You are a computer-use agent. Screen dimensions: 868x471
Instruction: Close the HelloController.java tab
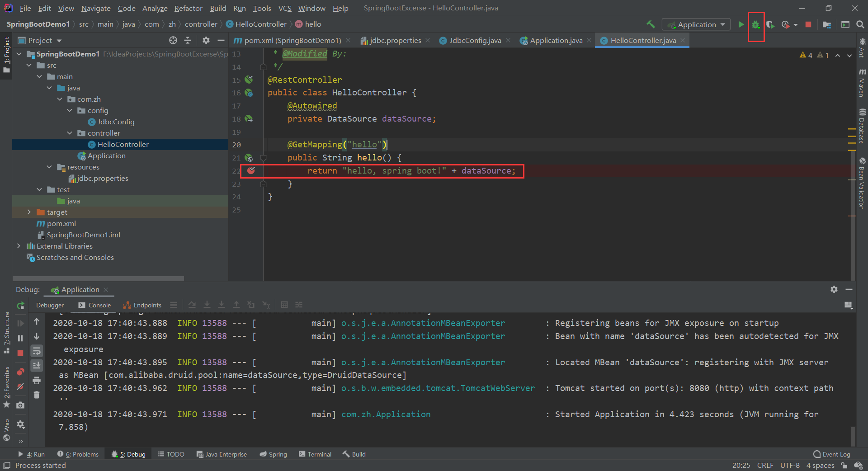pos(683,40)
